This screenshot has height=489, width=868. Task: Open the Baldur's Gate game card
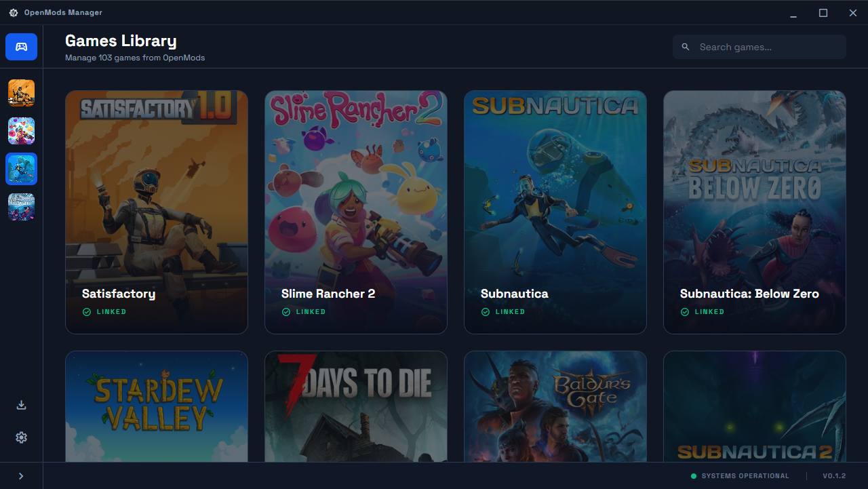555,406
